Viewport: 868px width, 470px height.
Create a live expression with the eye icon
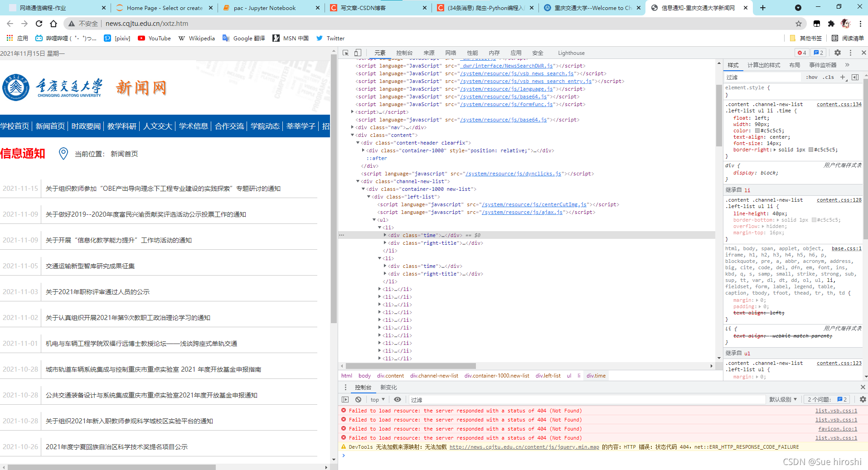coord(398,399)
